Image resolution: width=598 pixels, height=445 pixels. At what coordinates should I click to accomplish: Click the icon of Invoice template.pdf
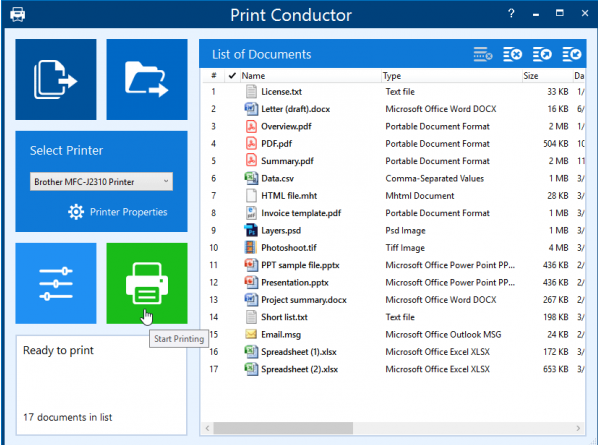click(251, 213)
